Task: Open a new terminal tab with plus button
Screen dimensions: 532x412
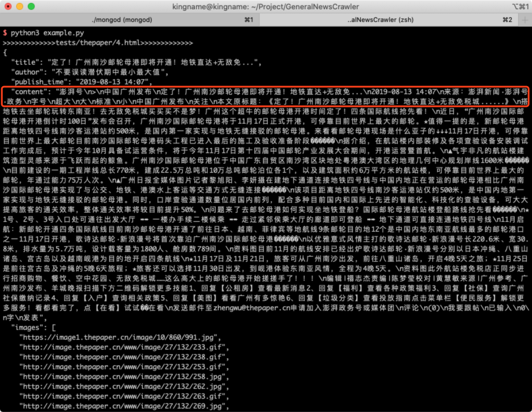Action: coord(525,20)
